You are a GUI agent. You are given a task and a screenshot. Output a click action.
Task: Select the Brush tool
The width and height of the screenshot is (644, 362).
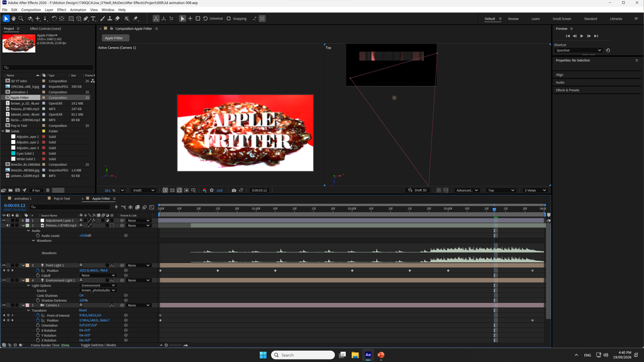[x=103, y=18]
